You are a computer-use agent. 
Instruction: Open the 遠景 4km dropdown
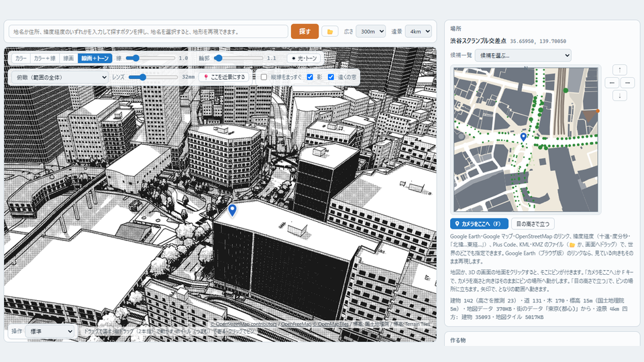tap(418, 32)
